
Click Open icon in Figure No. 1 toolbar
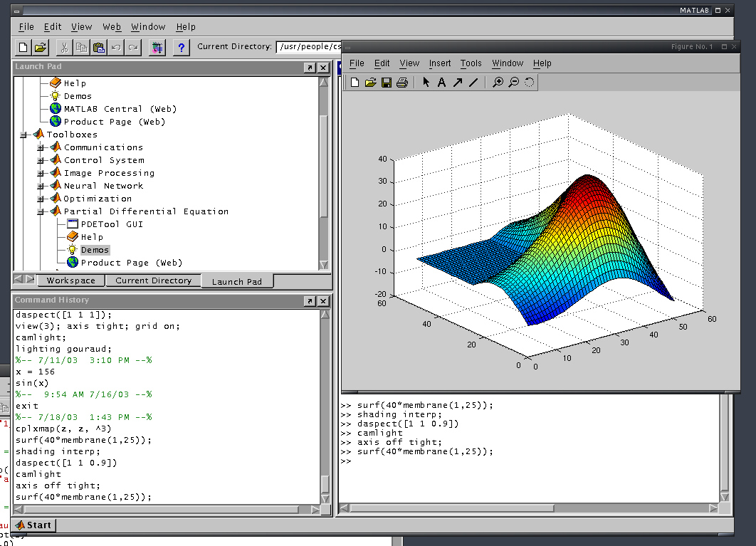pos(370,83)
